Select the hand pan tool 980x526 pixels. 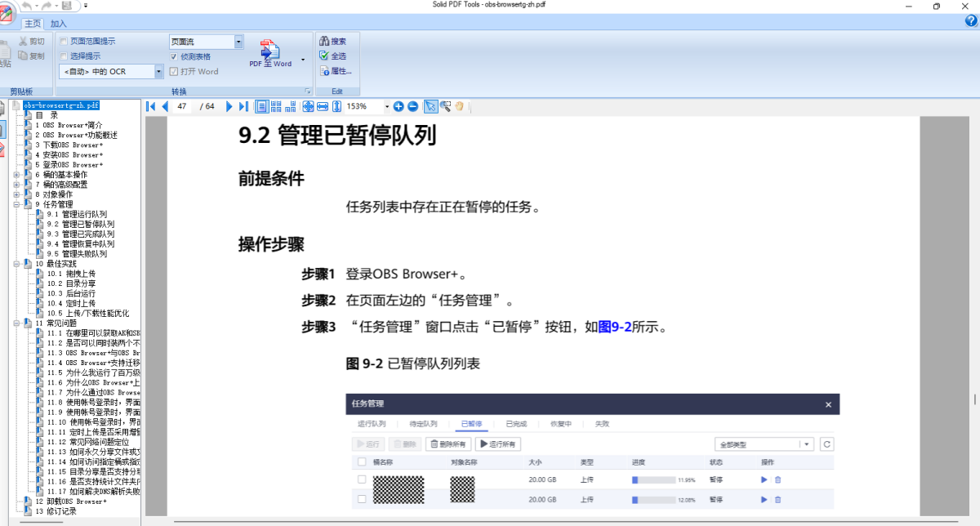(459, 106)
